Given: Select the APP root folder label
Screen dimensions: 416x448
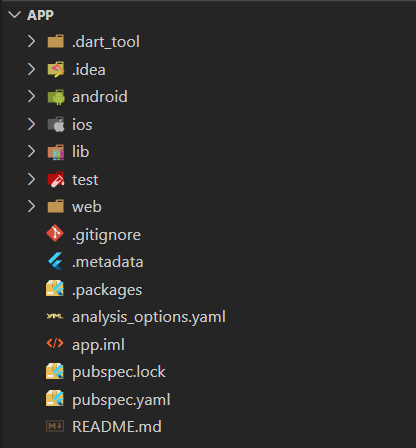Looking at the screenshot, I should [x=40, y=15].
